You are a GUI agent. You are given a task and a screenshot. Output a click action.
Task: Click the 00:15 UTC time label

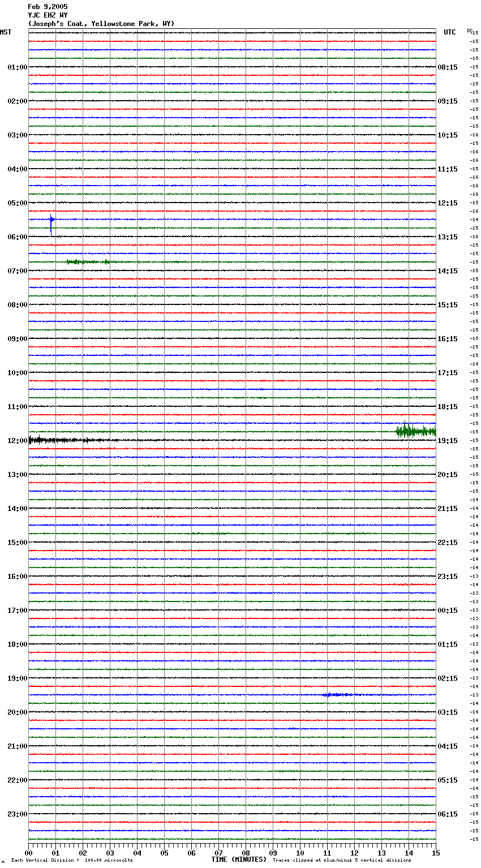click(x=448, y=611)
